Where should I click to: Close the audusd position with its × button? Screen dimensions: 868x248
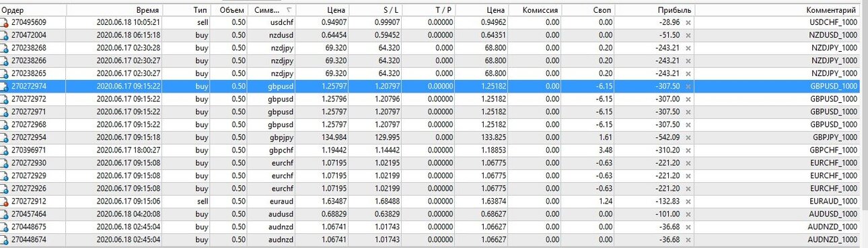point(688,214)
